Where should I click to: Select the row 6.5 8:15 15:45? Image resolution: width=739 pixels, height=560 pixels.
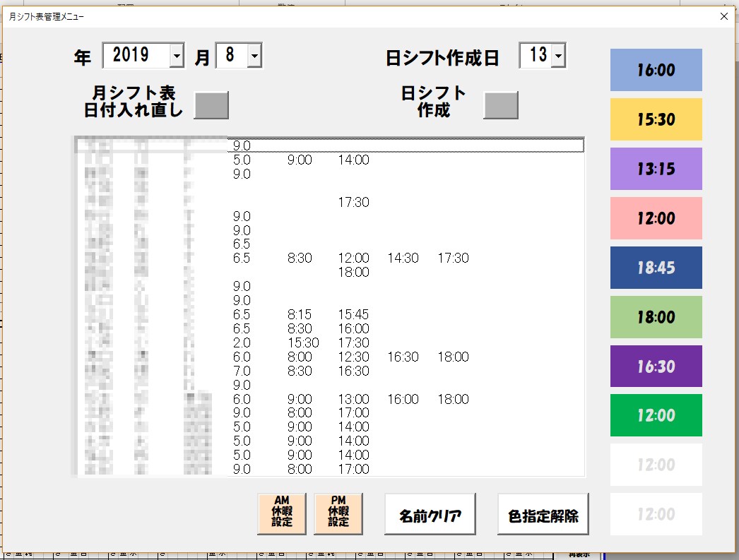330,315
